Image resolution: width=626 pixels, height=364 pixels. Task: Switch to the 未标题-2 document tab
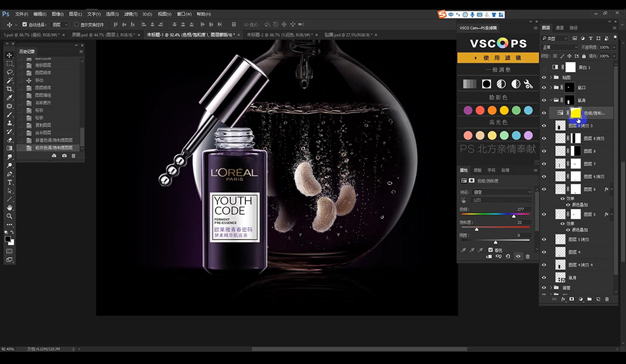(279, 35)
